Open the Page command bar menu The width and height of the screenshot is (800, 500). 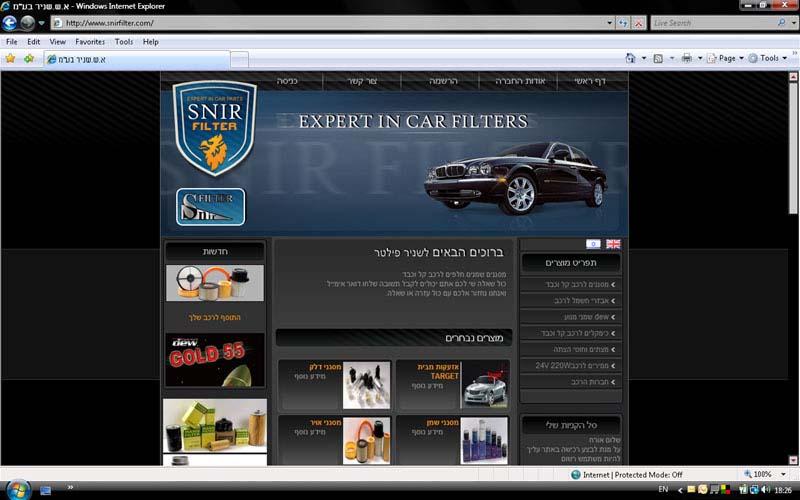(726, 58)
